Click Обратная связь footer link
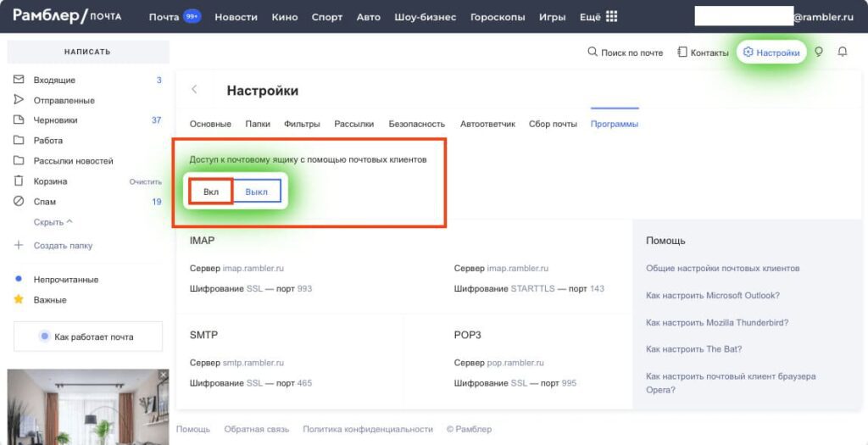868x445 pixels. (257, 429)
